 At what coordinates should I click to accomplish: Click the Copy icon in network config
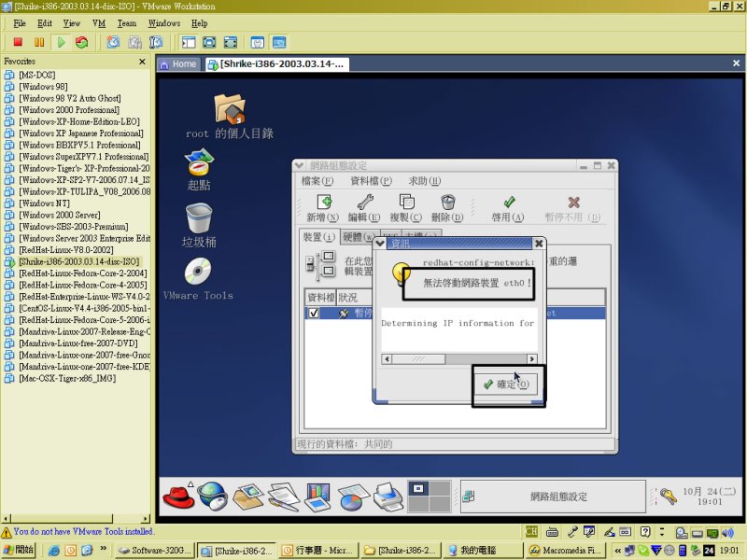(406, 202)
